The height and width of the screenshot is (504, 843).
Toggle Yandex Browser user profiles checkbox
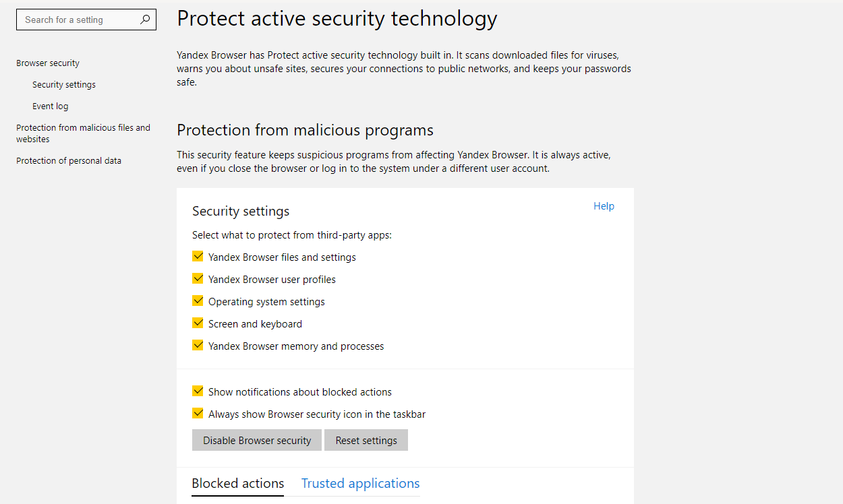coord(198,279)
